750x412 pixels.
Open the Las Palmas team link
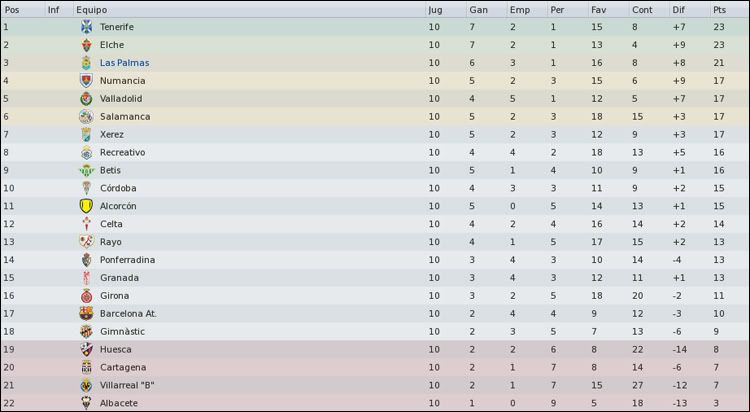tap(124, 63)
